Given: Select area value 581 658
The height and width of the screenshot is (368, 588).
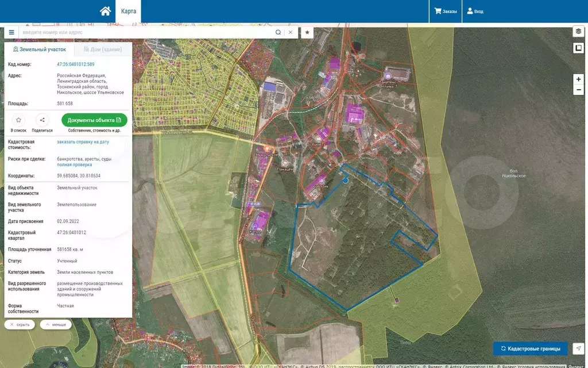Looking at the screenshot, I should click(65, 103).
